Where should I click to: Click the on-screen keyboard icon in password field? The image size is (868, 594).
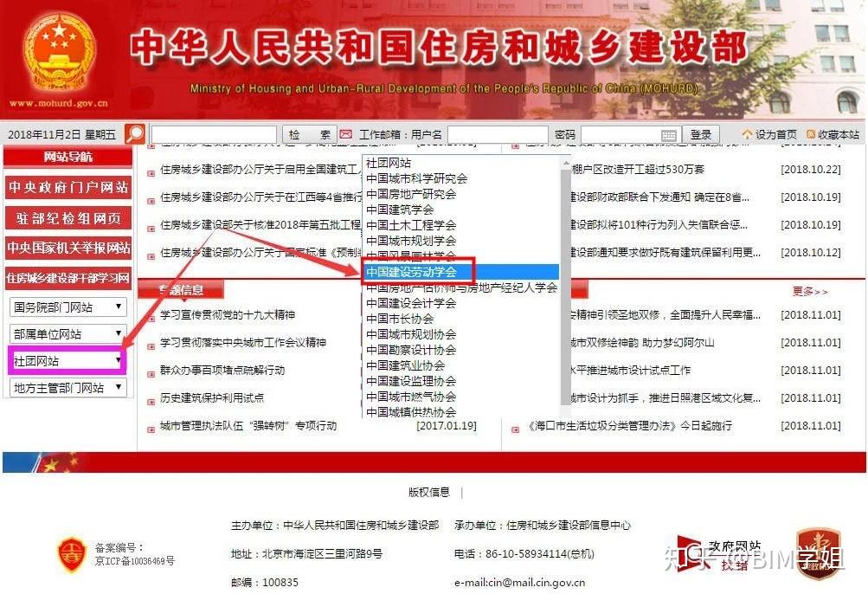[x=669, y=135]
